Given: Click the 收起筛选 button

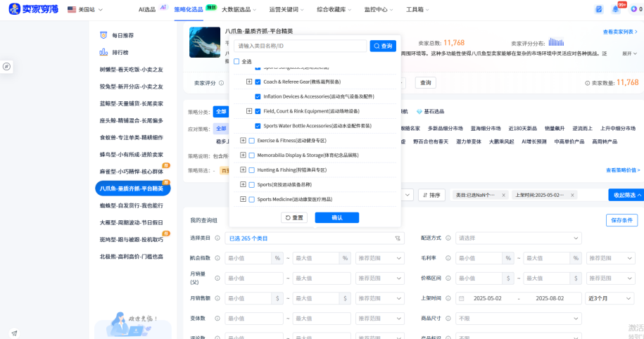Looking at the screenshot, I should point(626,196).
